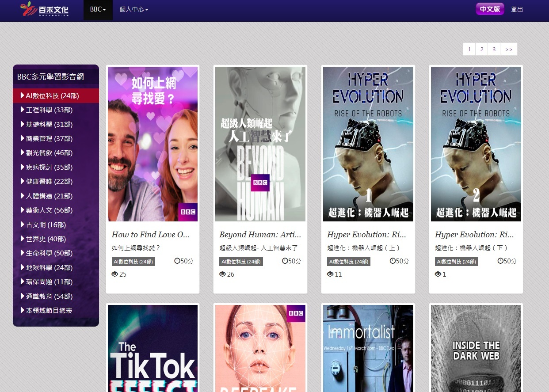Switch language with the 中文版 button
Screen dimensions: 549x392
click(x=490, y=9)
